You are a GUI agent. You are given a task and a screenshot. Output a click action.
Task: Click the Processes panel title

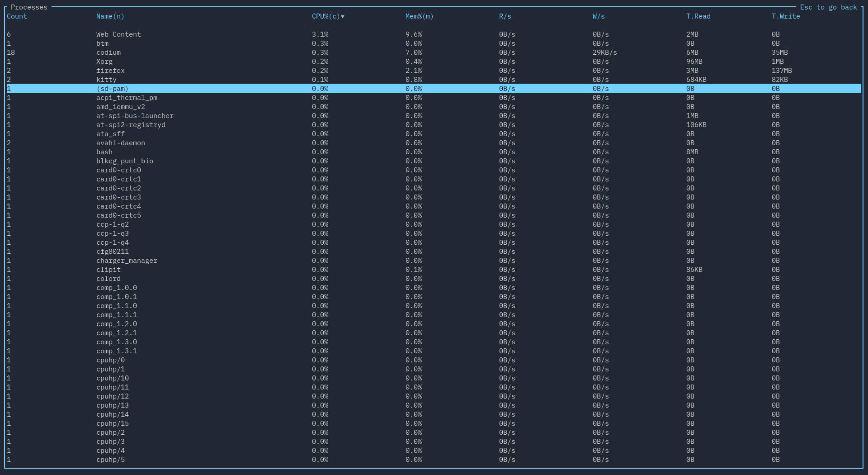click(28, 7)
